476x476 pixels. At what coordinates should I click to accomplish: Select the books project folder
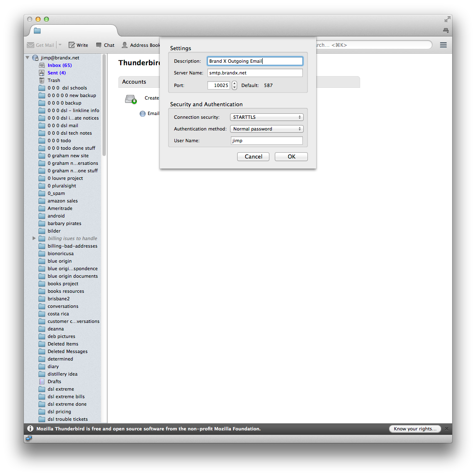(x=63, y=284)
